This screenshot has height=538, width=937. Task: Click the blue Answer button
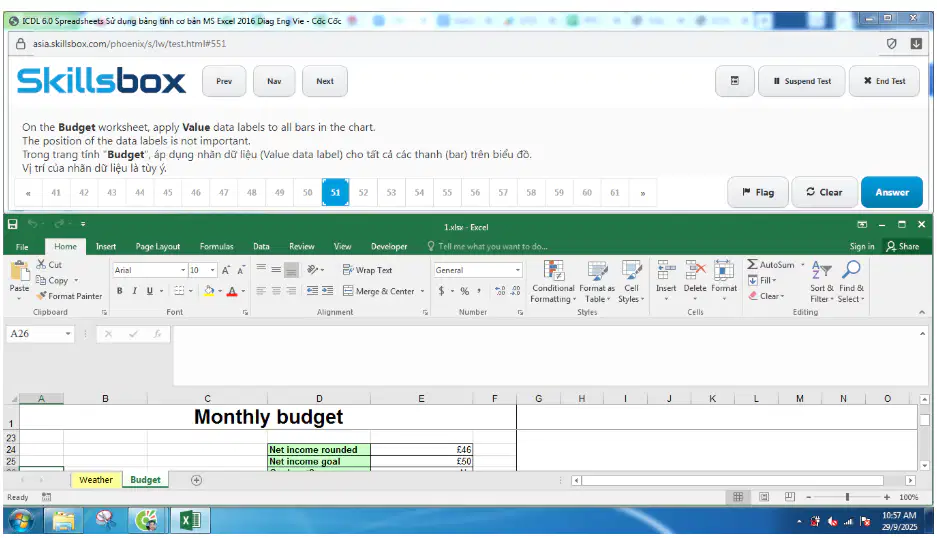tap(892, 192)
